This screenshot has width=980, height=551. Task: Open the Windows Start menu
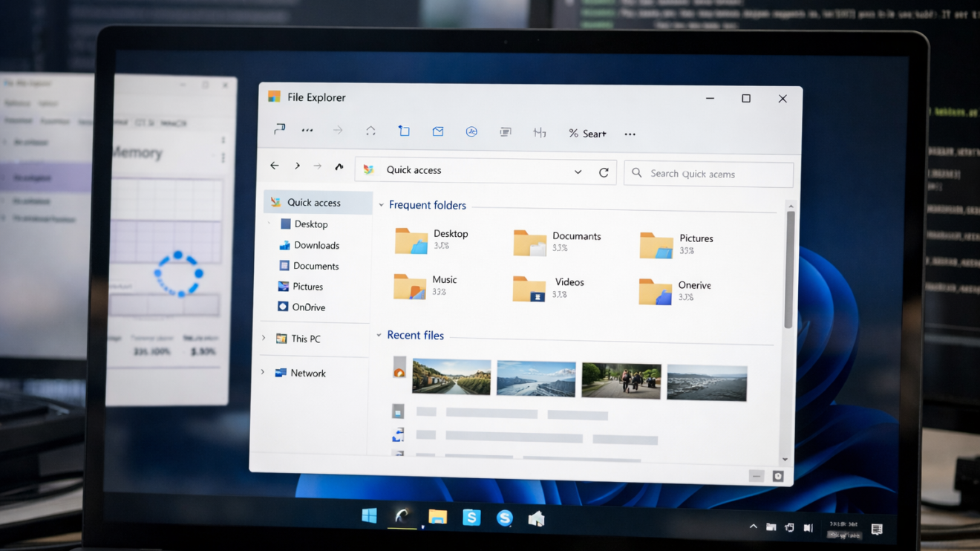coord(369,515)
